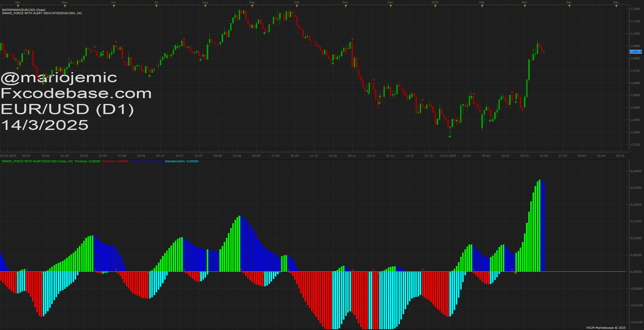Select the Nov timeline marker
The height and width of the screenshot is (330, 644).
tap(346, 6)
